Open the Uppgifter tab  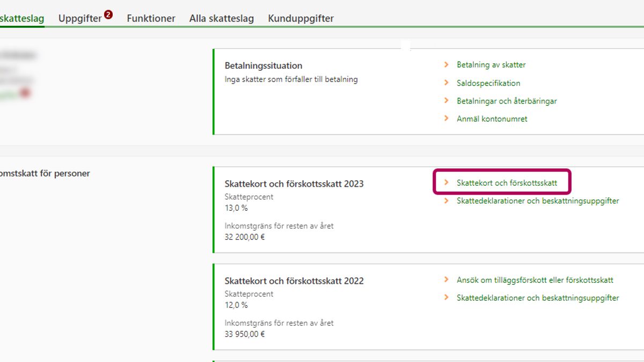tap(80, 18)
